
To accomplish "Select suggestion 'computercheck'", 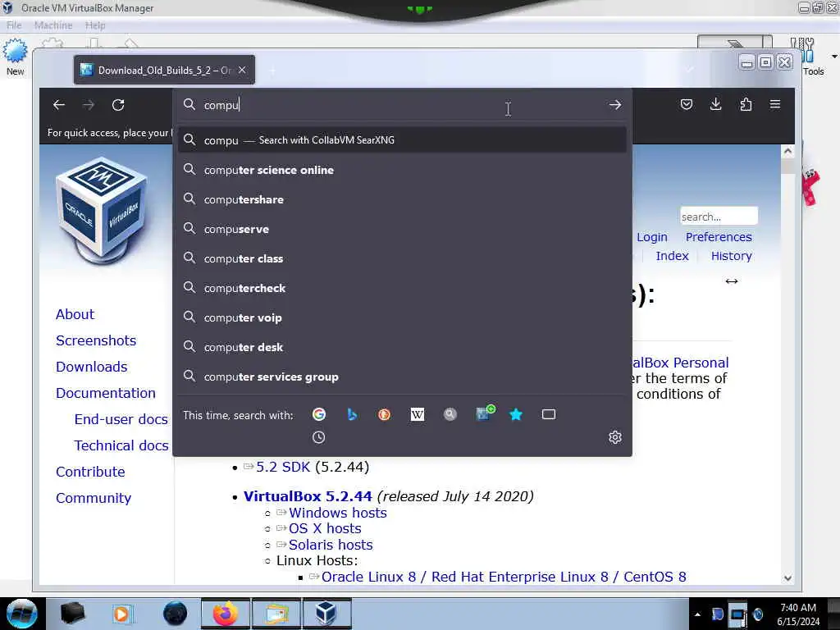I will pos(402,288).
